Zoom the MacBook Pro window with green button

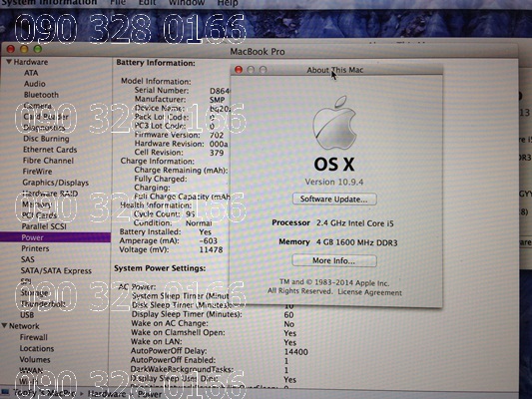tap(38, 49)
